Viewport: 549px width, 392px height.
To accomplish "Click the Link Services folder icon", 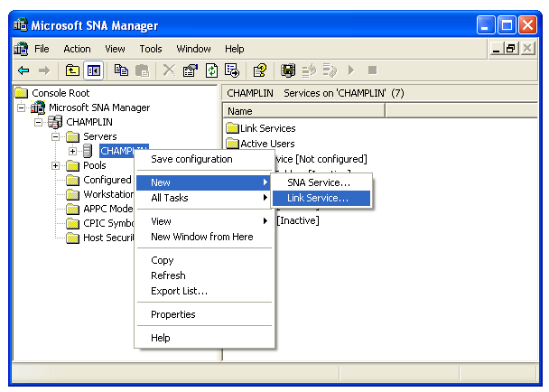I will tap(232, 128).
